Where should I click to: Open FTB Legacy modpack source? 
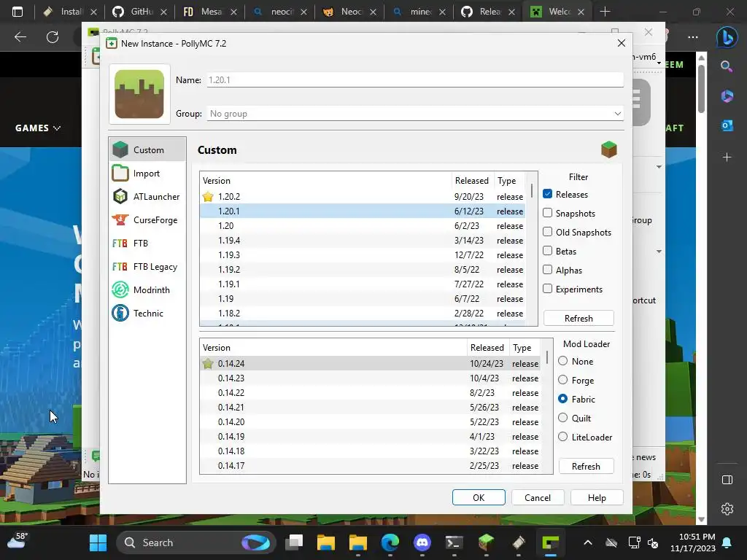(147, 267)
